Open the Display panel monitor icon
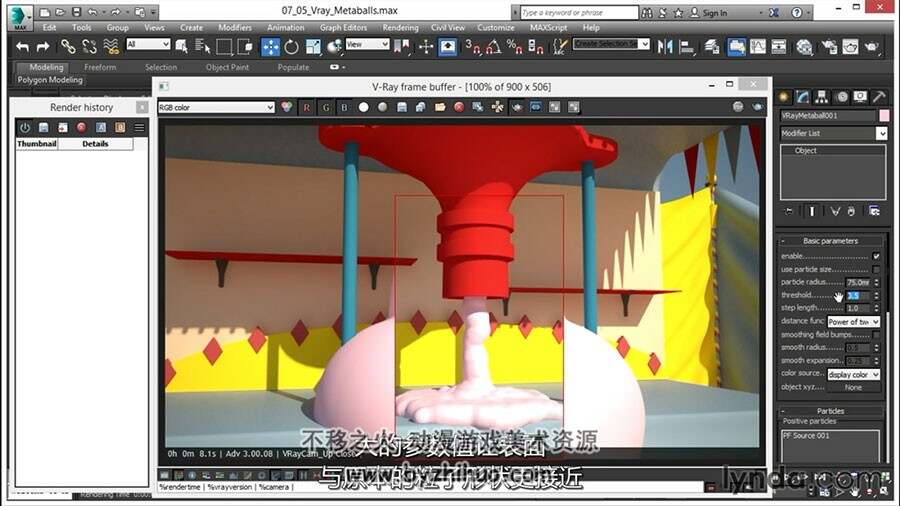 click(x=860, y=97)
